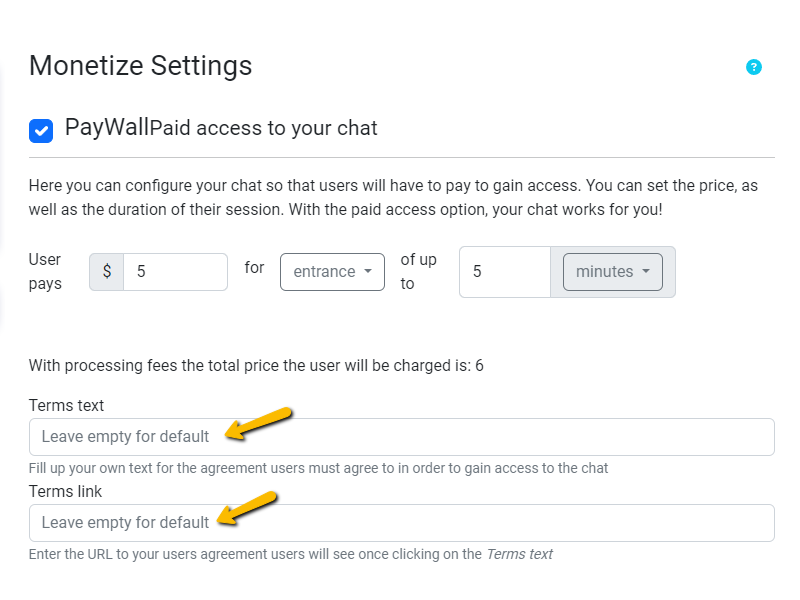
Task: Click the Monetize Settings heading
Action: coord(140,66)
